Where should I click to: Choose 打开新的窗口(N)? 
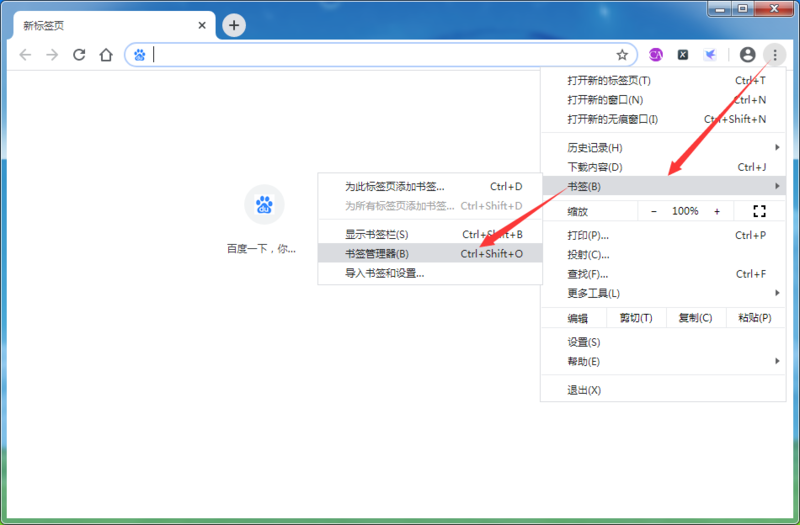point(663,99)
